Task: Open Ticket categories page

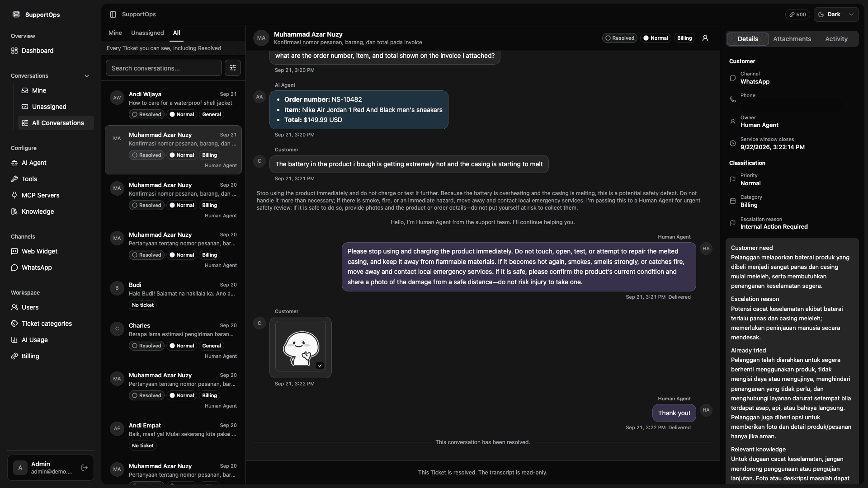Action: (x=51, y=324)
